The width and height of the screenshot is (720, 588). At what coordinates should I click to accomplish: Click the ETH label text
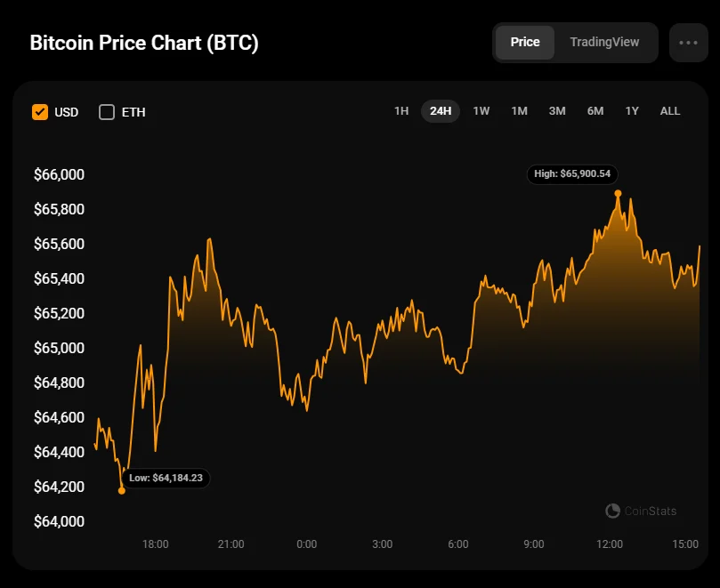(x=133, y=112)
